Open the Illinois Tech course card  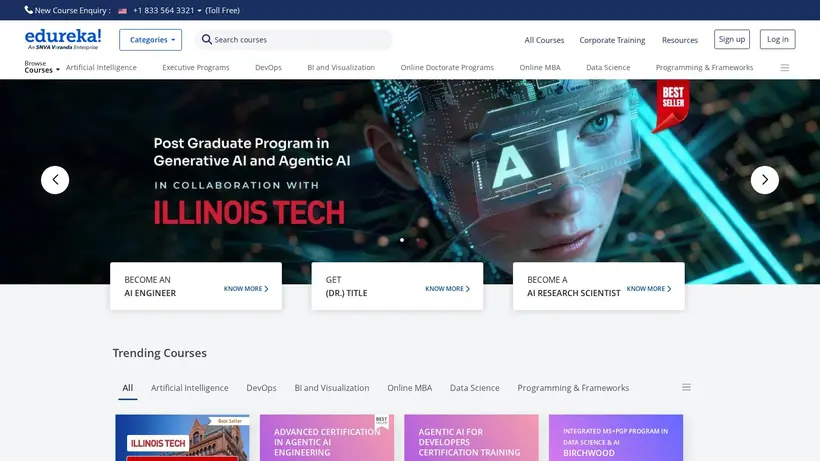click(x=182, y=437)
